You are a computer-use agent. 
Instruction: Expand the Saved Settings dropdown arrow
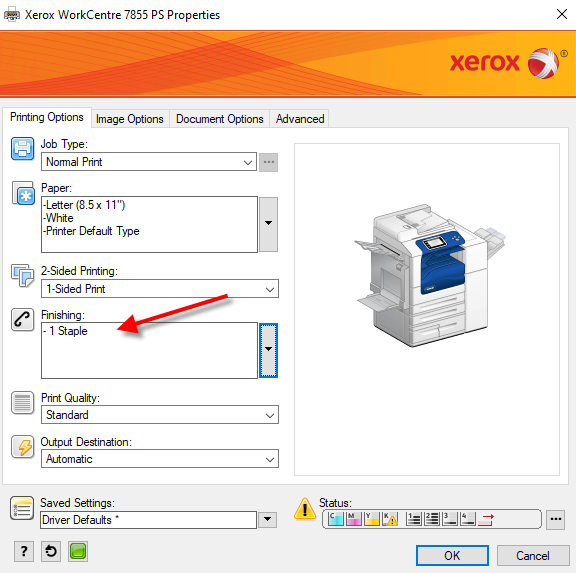tap(267, 519)
